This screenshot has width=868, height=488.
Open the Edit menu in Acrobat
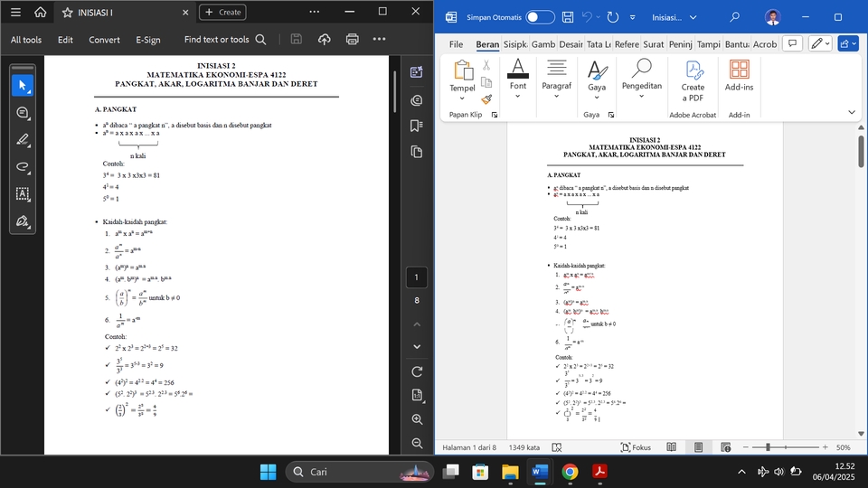[x=65, y=40]
